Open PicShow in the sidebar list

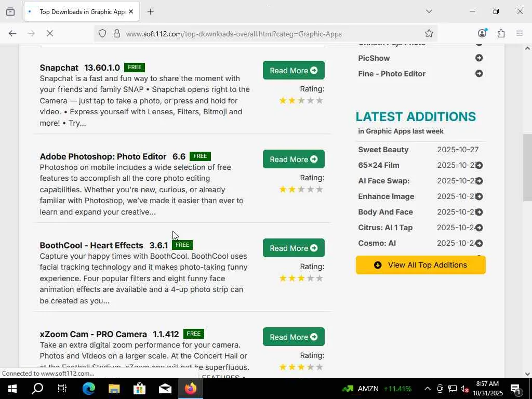point(374,58)
